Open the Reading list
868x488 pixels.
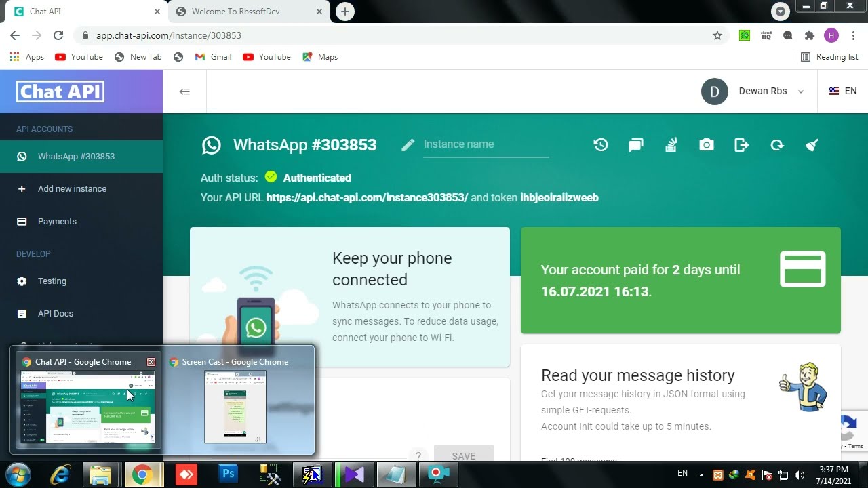click(x=829, y=57)
